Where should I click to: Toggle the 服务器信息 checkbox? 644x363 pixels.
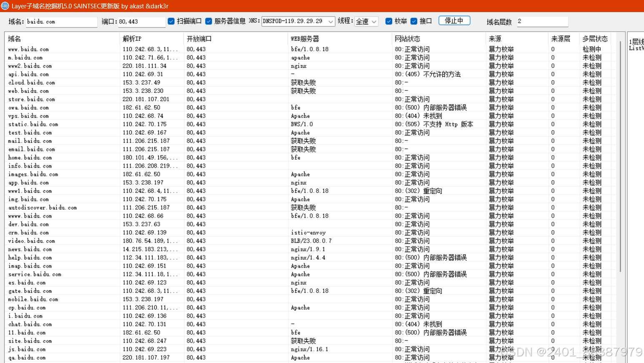(208, 21)
